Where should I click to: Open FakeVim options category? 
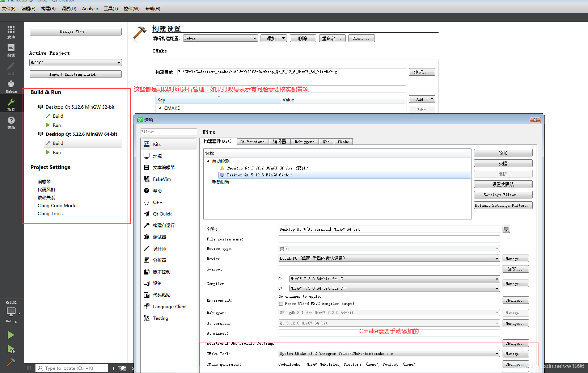point(169,179)
